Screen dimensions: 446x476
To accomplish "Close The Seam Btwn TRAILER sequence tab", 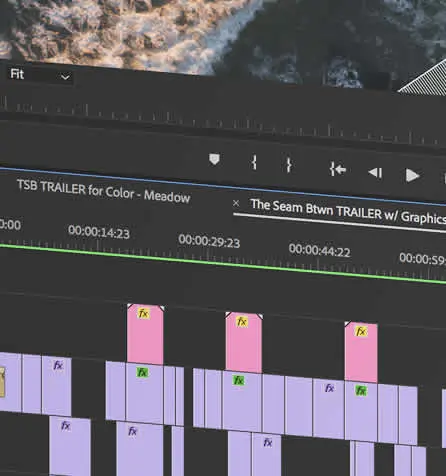I will pyautogui.click(x=236, y=203).
